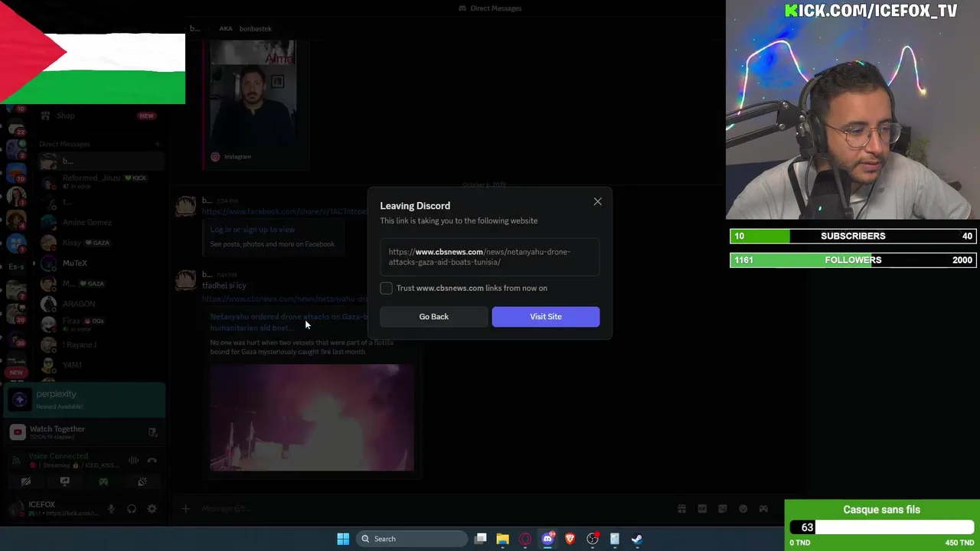Click the taskbar Search box
The image size is (980, 551).
pyautogui.click(x=412, y=539)
